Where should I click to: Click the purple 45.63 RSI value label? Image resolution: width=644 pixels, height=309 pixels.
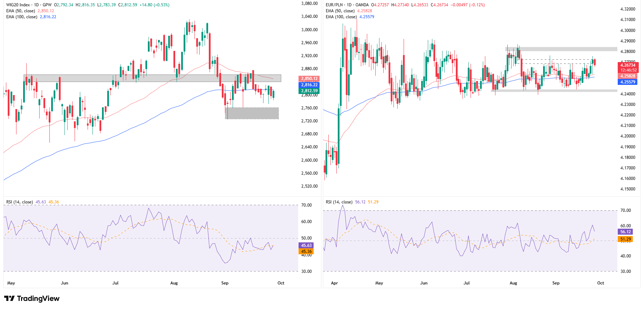(x=306, y=246)
